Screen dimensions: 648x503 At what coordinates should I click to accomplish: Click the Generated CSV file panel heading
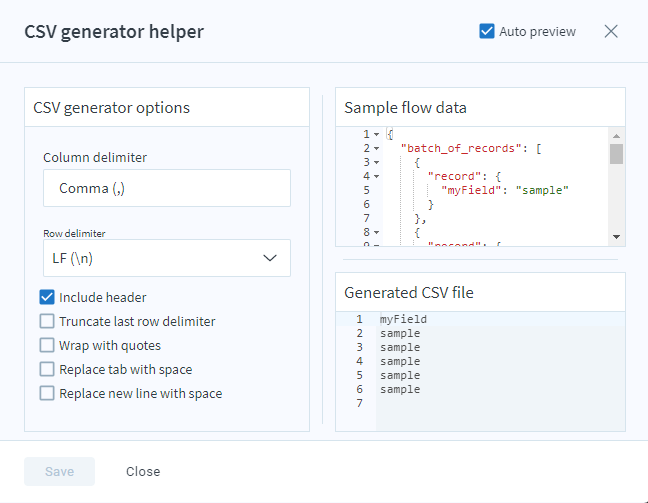point(409,293)
